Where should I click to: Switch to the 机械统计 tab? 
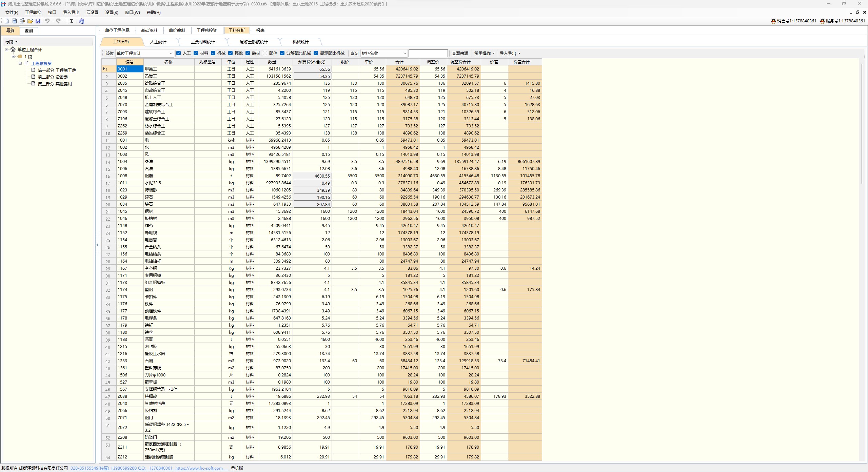[x=300, y=42]
